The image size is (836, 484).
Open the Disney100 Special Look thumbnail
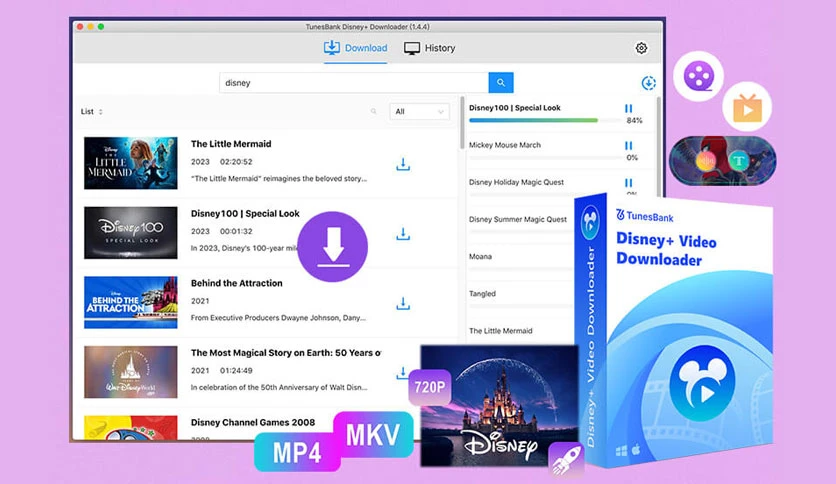click(x=131, y=233)
